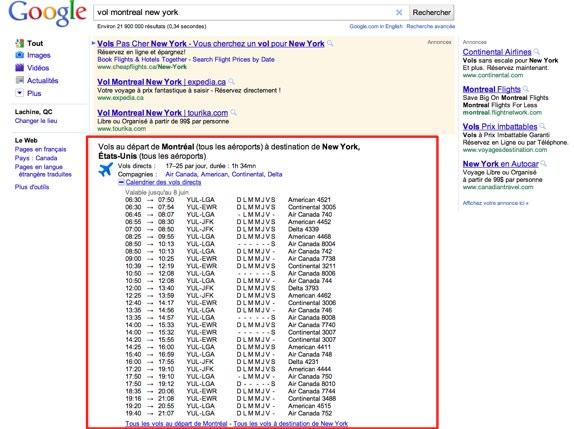Open Montreal Flights ad
Image resolution: width=574 pixels, height=429 pixels.
(492, 89)
